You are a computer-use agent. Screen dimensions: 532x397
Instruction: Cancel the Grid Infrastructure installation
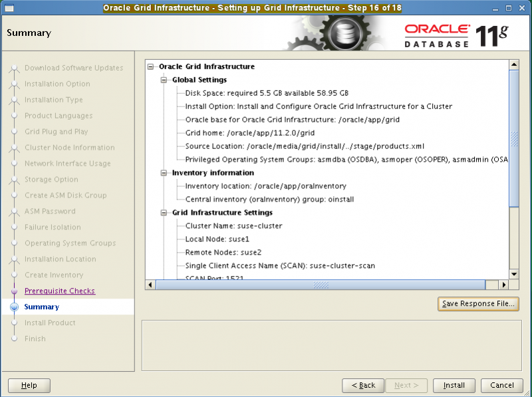point(502,385)
